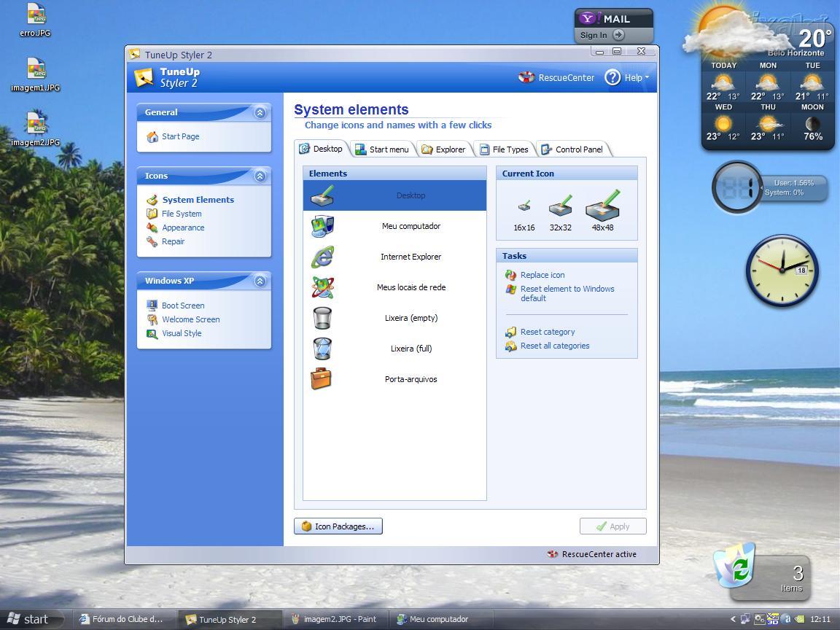Viewport: 840px width, 630px height.
Task: Click the RescueCenter active status text
Action: [x=599, y=554]
